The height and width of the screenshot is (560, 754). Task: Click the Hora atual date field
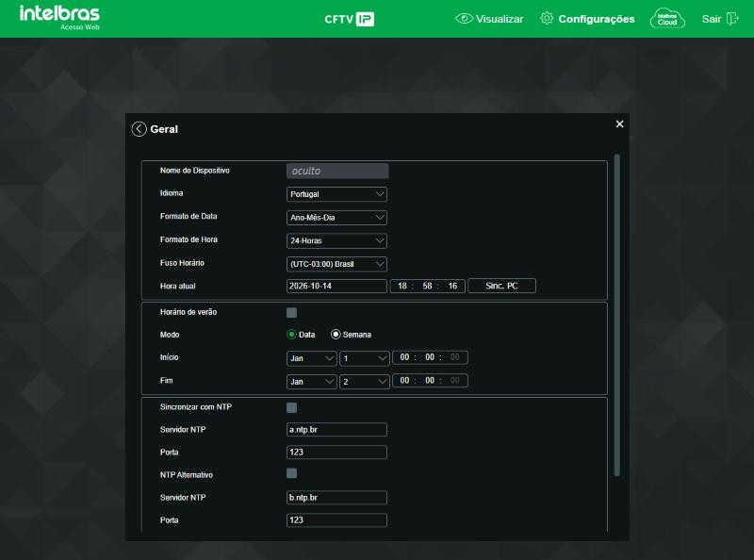(336, 286)
